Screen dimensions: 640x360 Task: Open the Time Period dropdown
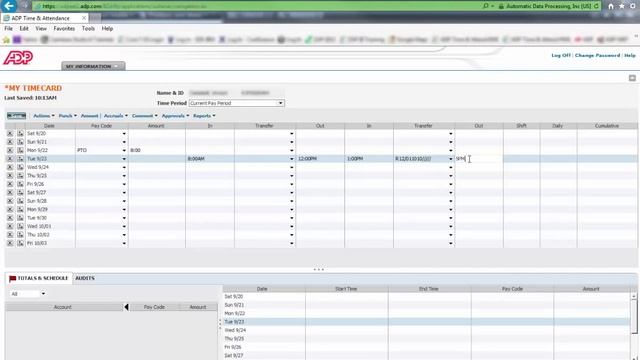pyautogui.click(x=280, y=103)
